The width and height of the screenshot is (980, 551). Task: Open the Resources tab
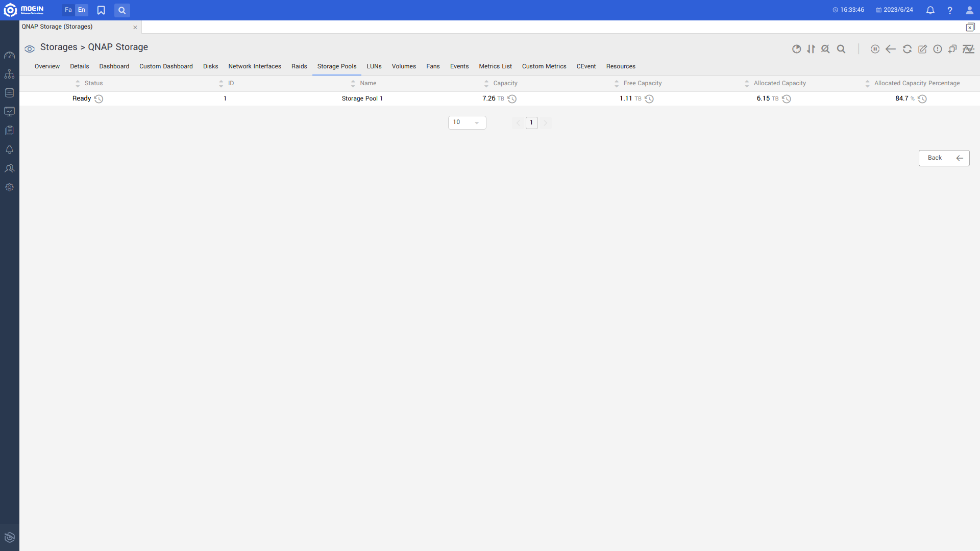pos(621,66)
